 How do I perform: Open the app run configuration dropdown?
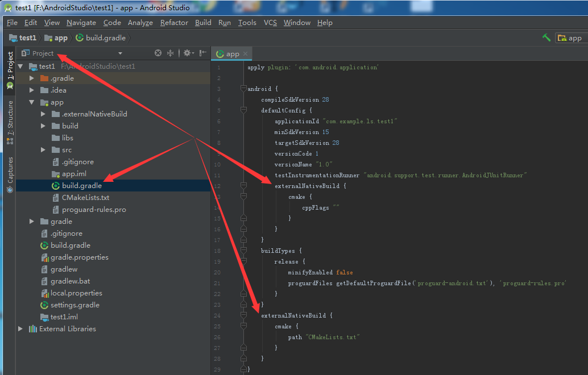[571, 38]
